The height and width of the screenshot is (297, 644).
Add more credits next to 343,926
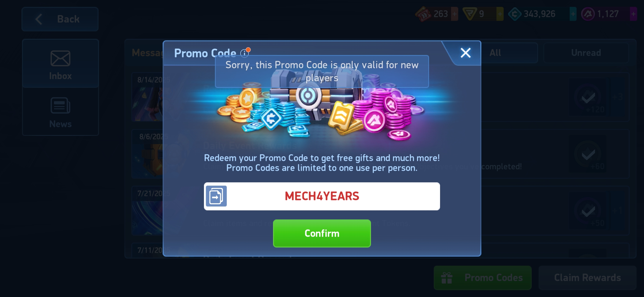coord(573,14)
